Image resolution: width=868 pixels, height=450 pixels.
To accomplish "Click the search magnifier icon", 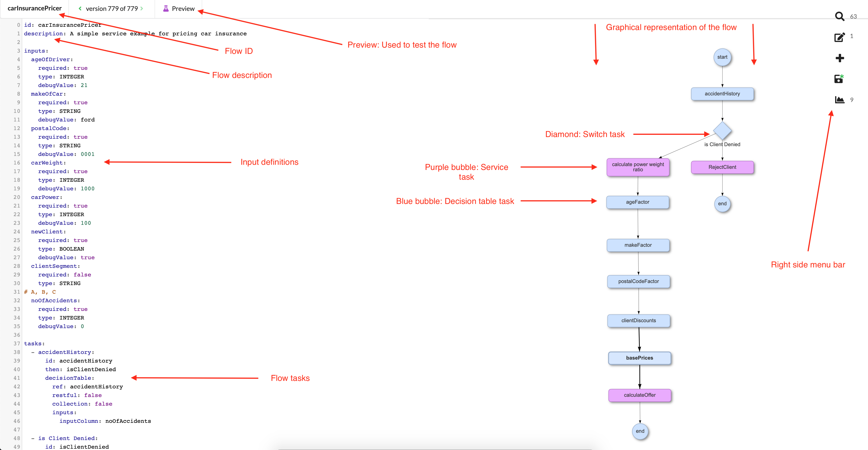I will (839, 16).
